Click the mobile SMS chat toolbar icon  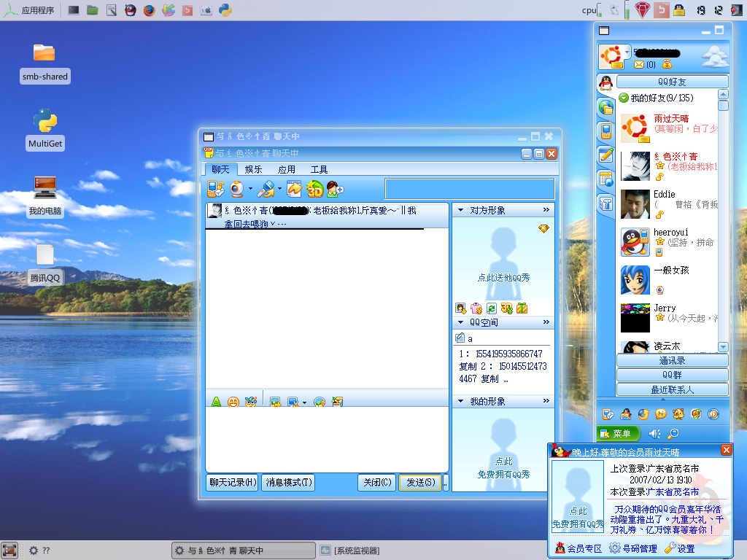215,189
